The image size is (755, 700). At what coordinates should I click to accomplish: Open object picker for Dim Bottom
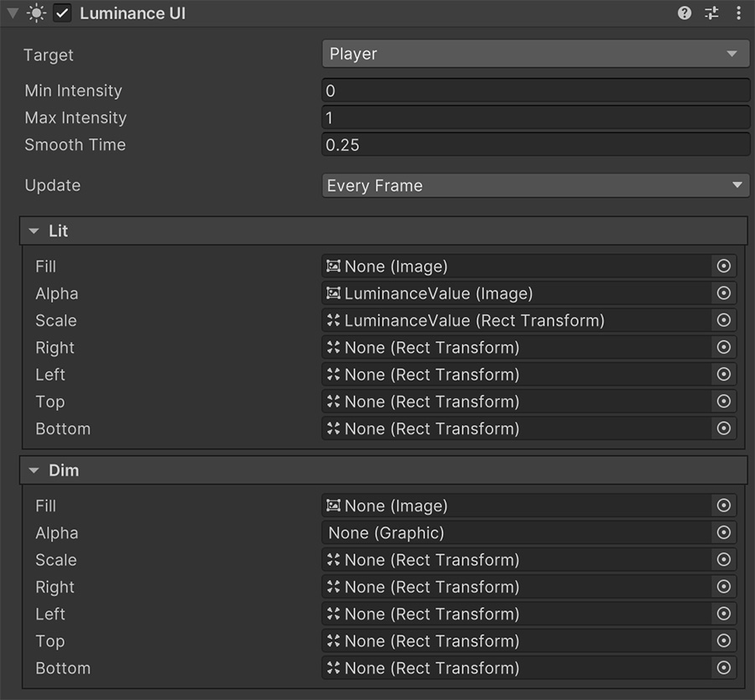pos(723,668)
